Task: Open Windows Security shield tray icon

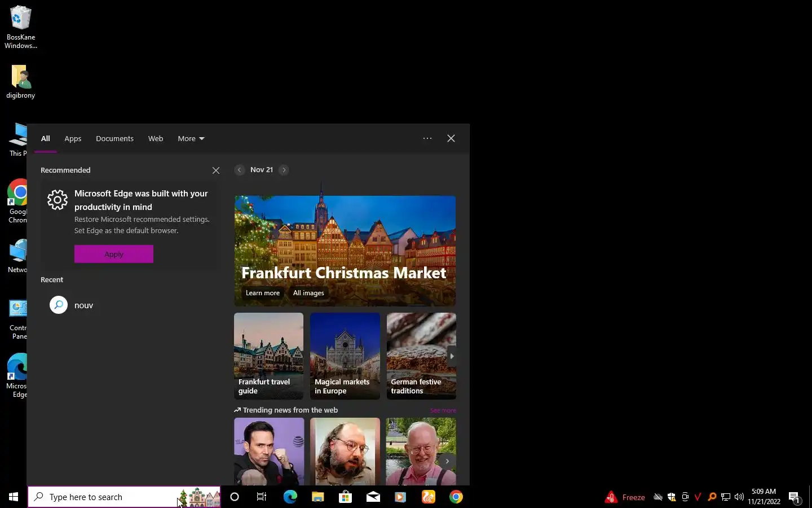Action: point(672,497)
